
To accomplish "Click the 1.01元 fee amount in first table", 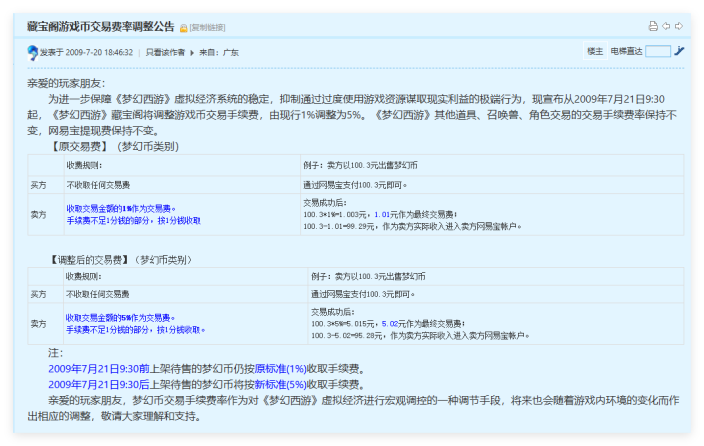I will (386, 215).
